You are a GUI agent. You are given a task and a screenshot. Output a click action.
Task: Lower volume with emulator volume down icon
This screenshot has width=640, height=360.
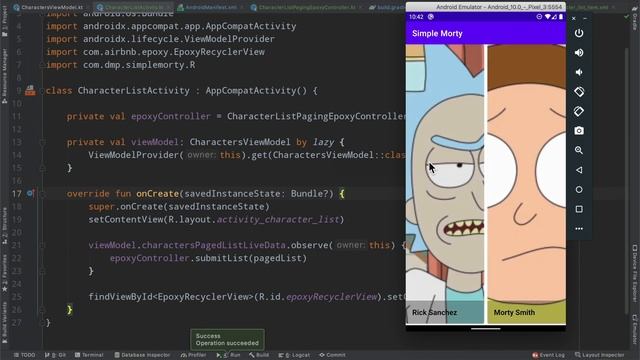[x=579, y=72]
